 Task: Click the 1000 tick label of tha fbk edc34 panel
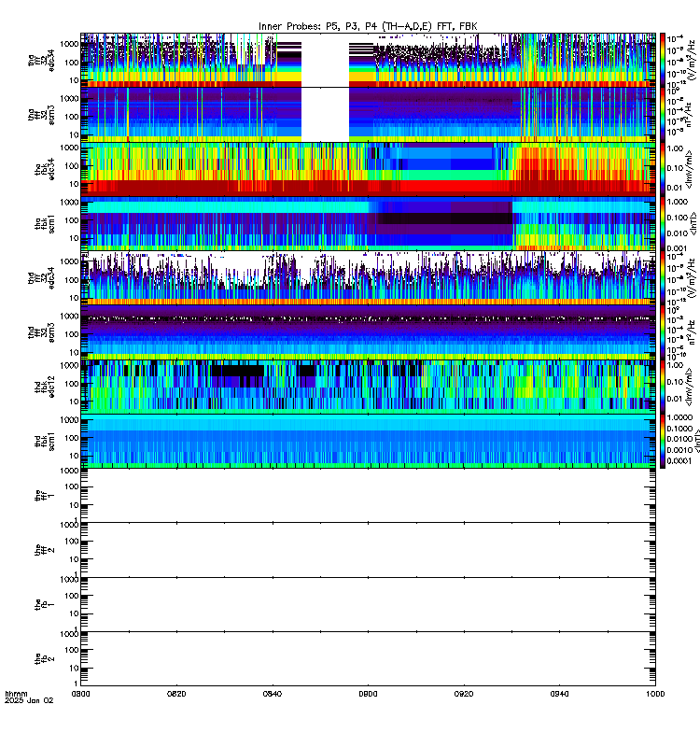click(x=69, y=148)
